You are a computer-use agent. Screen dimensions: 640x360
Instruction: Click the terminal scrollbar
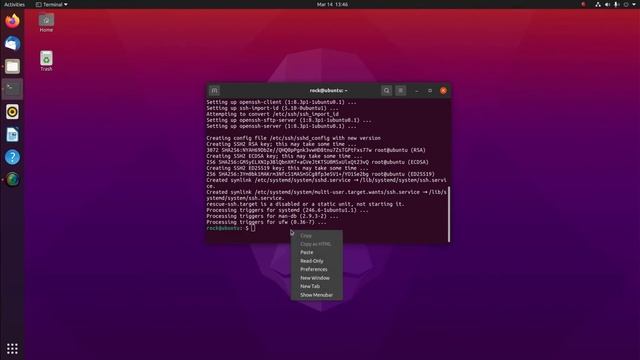click(449, 214)
